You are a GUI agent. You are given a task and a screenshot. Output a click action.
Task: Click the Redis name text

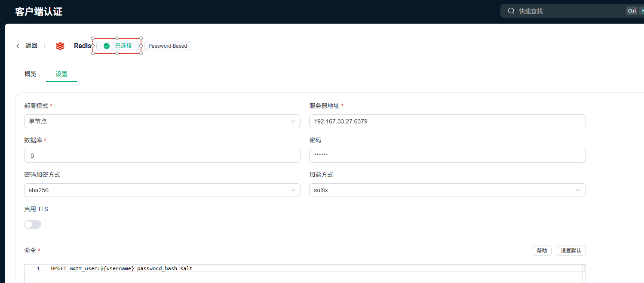tap(83, 46)
